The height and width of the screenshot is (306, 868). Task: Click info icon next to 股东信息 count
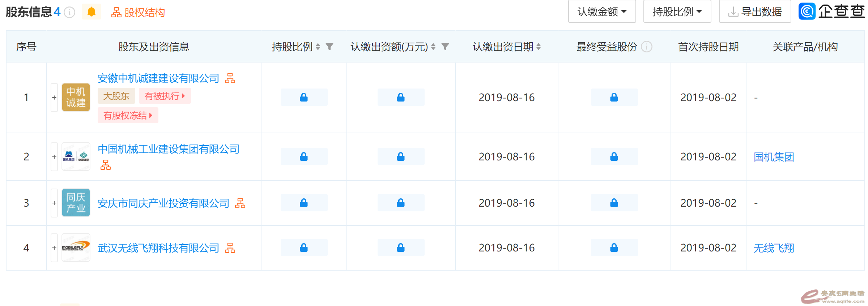point(69,13)
